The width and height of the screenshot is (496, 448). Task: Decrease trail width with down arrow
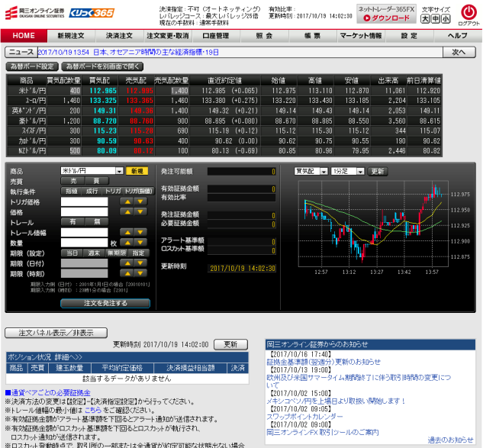pos(140,232)
